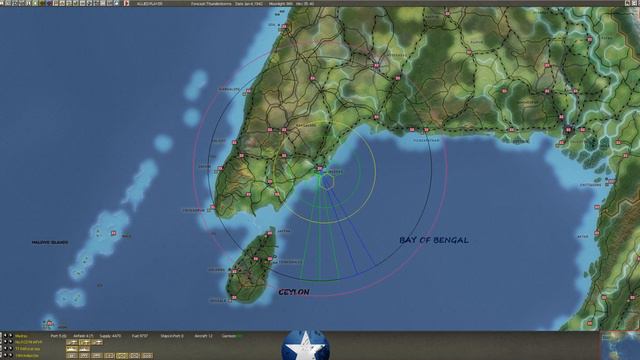Click the third air unit icon in panel
This screenshot has width=640, height=360.
pyautogui.click(x=97, y=342)
